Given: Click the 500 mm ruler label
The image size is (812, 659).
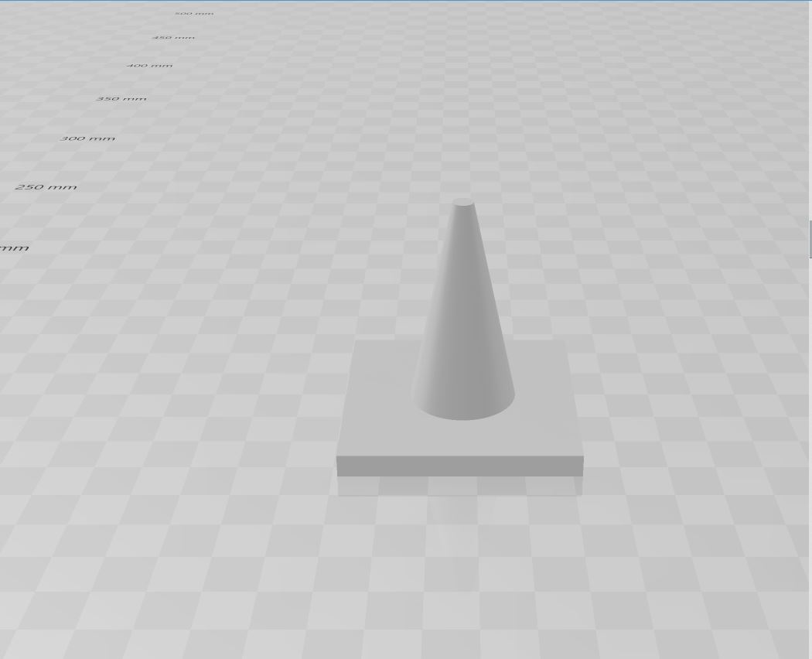Looking at the screenshot, I should pos(194,12).
